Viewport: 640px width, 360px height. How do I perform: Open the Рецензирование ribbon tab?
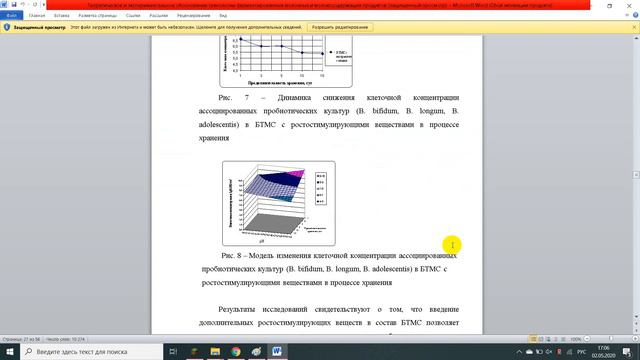click(193, 16)
